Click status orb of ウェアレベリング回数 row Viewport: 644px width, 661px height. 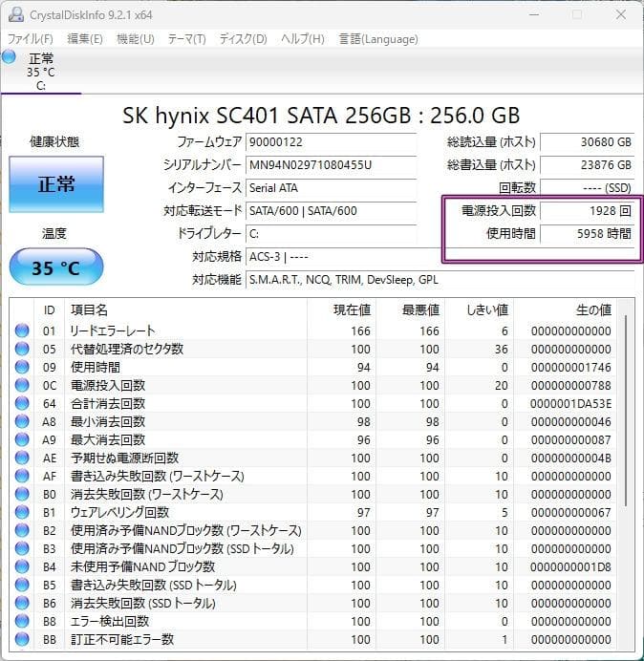click(x=22, y=512)
